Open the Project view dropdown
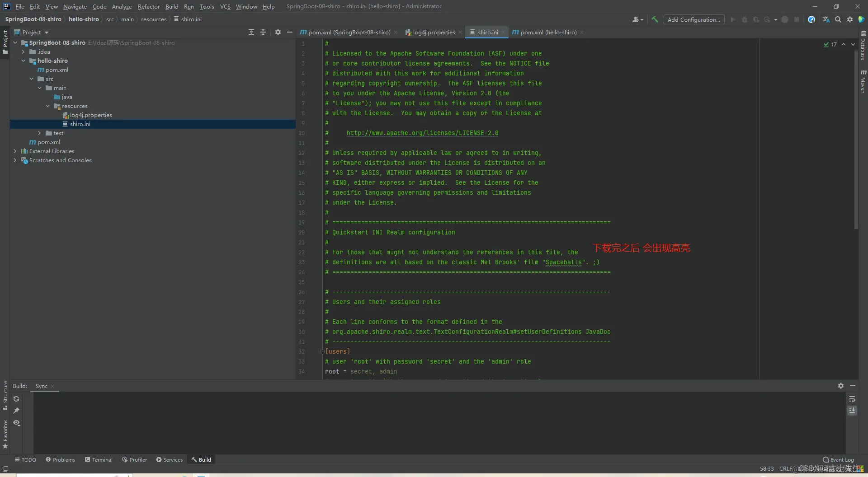 [31, 32]
